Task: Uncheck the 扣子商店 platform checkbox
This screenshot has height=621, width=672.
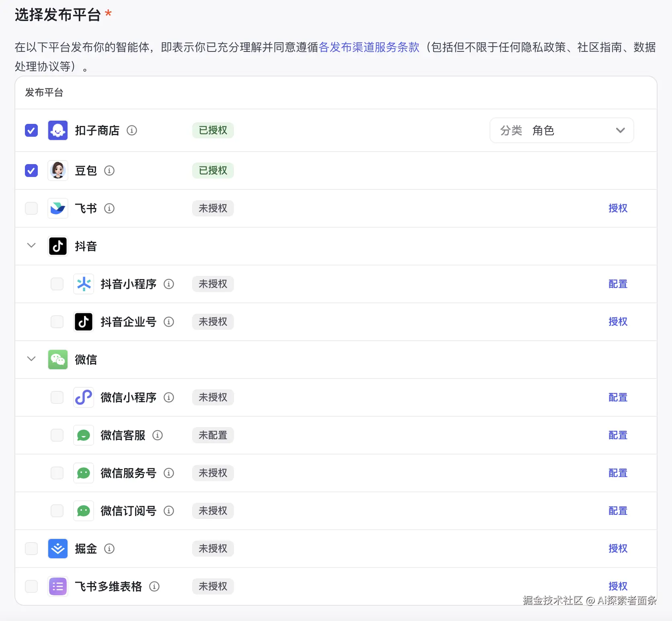Action: click(x=31, y=130)
